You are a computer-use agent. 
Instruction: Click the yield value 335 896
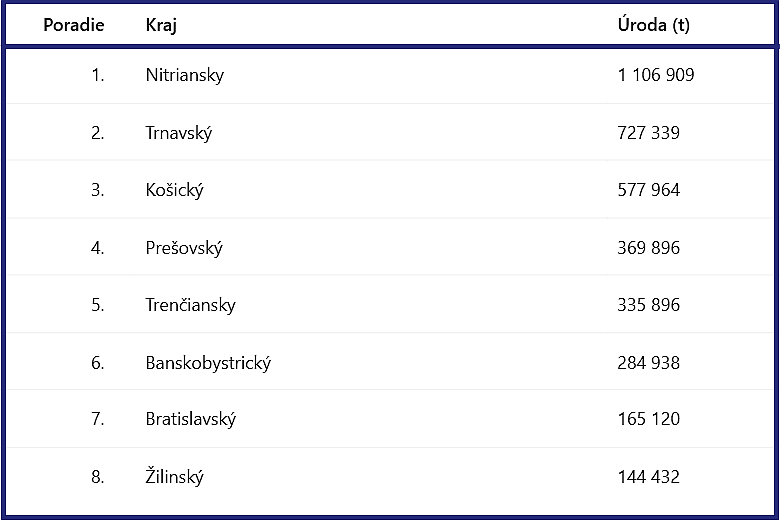click(648, 305)
